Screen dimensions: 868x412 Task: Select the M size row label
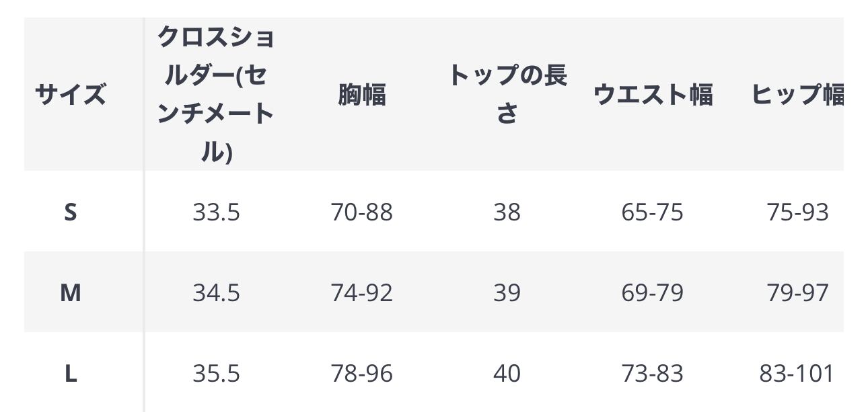coord(71,293)
